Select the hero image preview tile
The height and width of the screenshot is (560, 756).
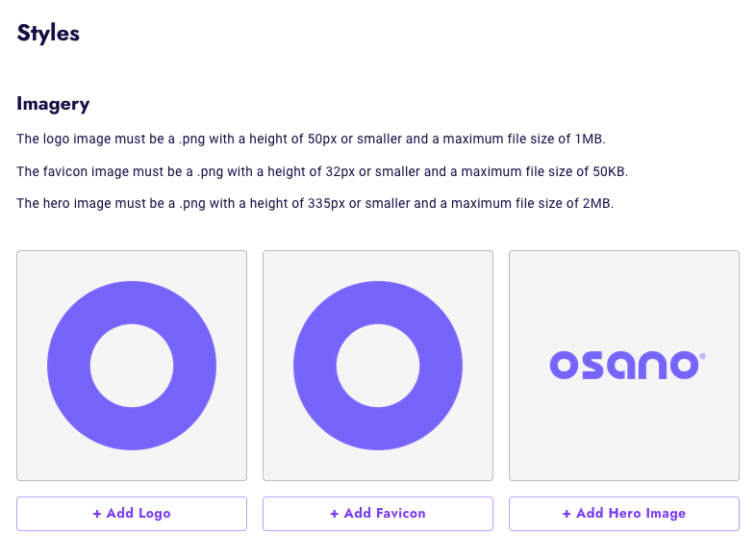[624, 366]
